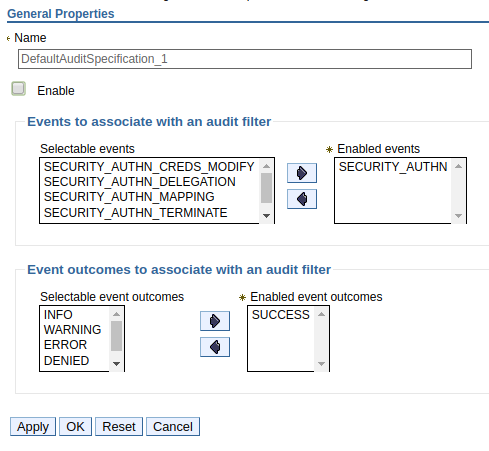Click the Apply button
The image size is (489, 451).
coord(33,426)
